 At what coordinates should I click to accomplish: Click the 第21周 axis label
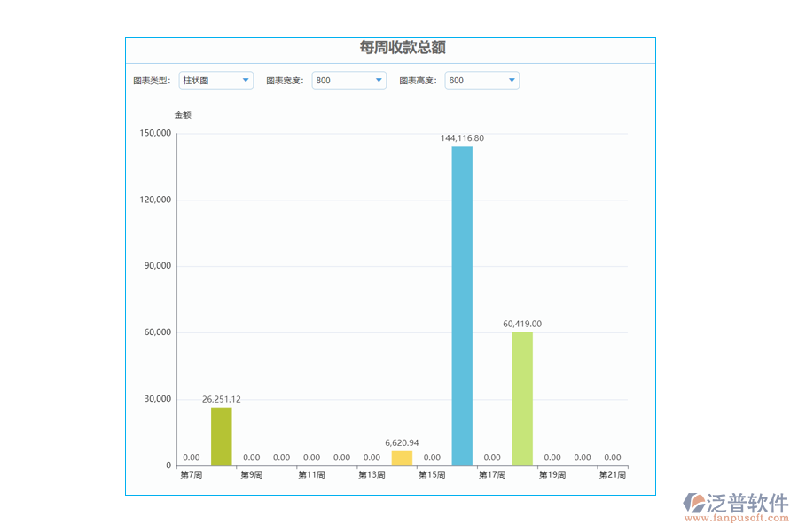(612, 474)
